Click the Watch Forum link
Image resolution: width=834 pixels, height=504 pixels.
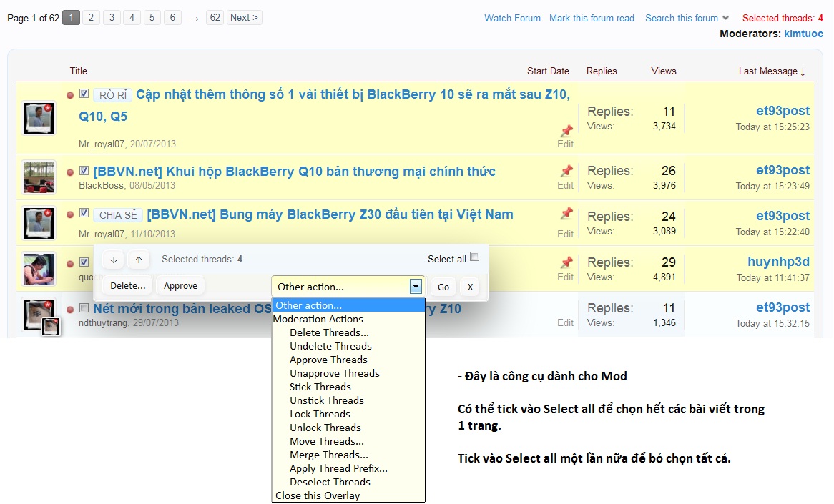512,18
